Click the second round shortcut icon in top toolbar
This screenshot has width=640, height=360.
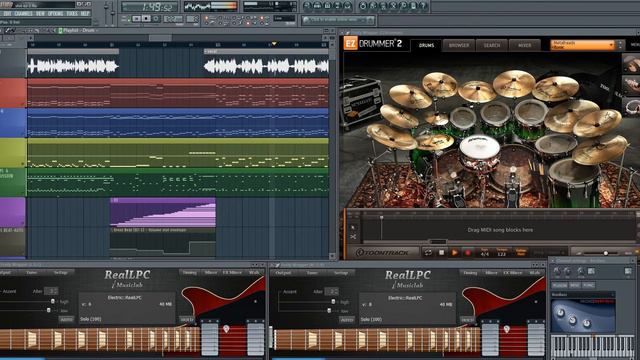(x=317, y=6)
